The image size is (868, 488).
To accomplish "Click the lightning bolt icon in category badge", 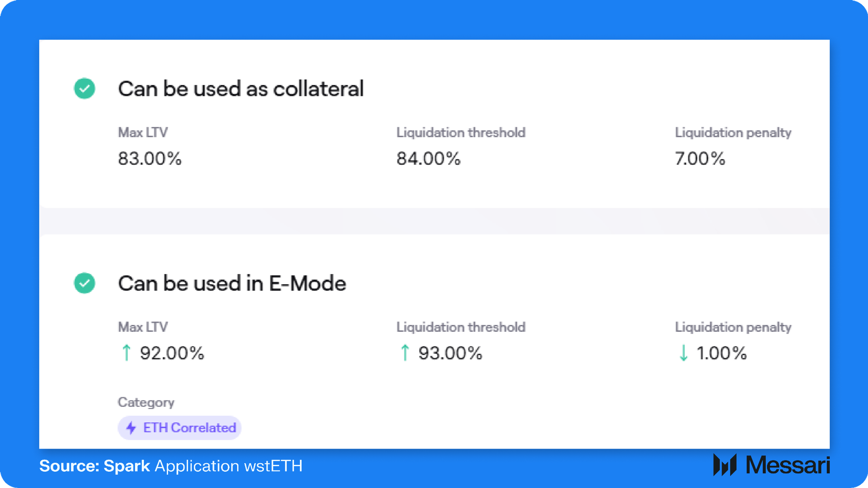I will click(131, 428).
